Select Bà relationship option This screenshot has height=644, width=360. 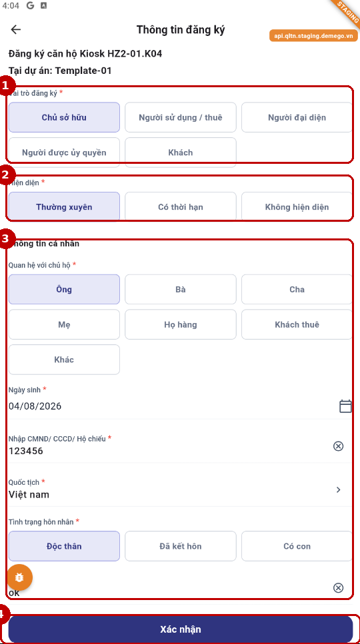(181, 290)
